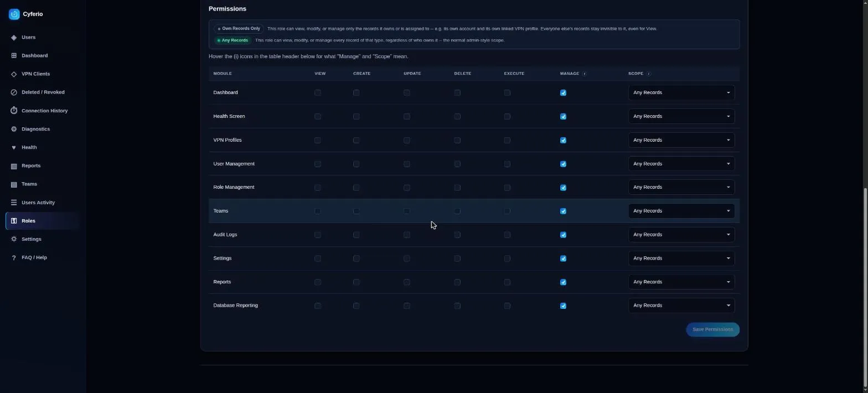This screenshot has width=868, height=393.
Task: Enable View for Dashboard module
Action: (x=318, y=93)
